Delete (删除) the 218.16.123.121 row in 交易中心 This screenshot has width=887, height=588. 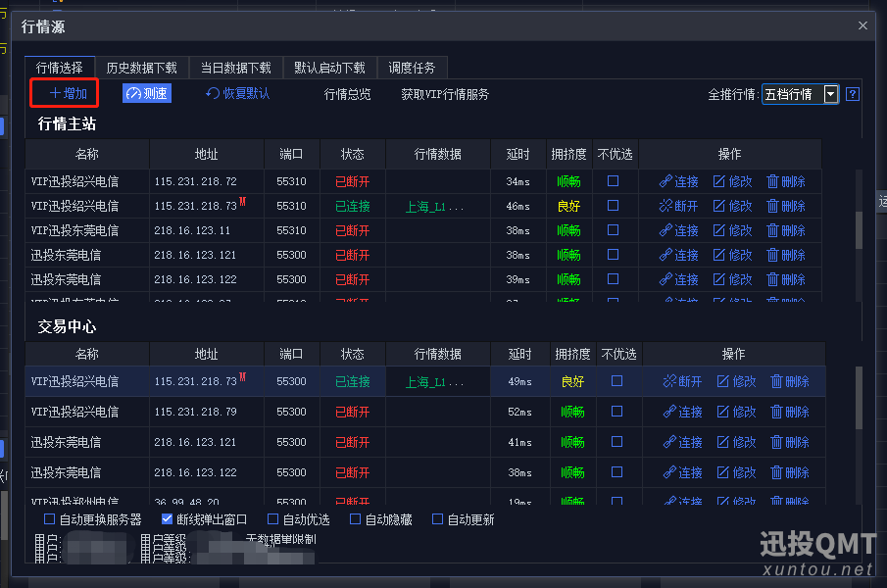coord(790,442)
